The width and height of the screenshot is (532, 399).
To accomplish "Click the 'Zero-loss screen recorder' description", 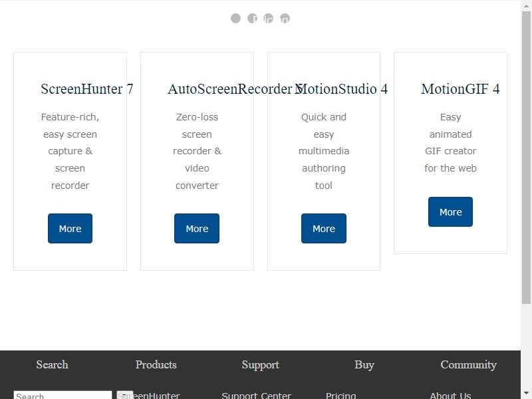I will coord(197,151).
